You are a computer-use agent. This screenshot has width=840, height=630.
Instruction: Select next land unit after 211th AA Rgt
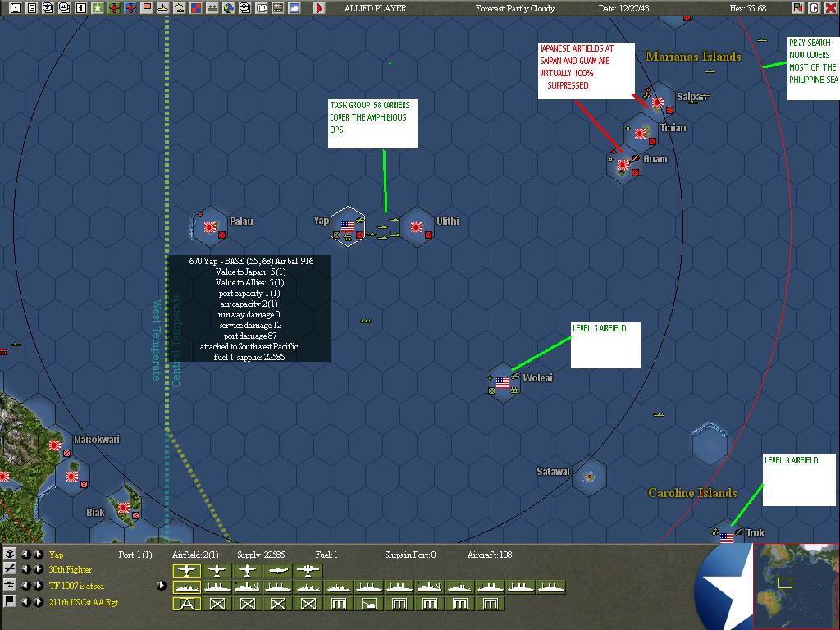(39, 602)
